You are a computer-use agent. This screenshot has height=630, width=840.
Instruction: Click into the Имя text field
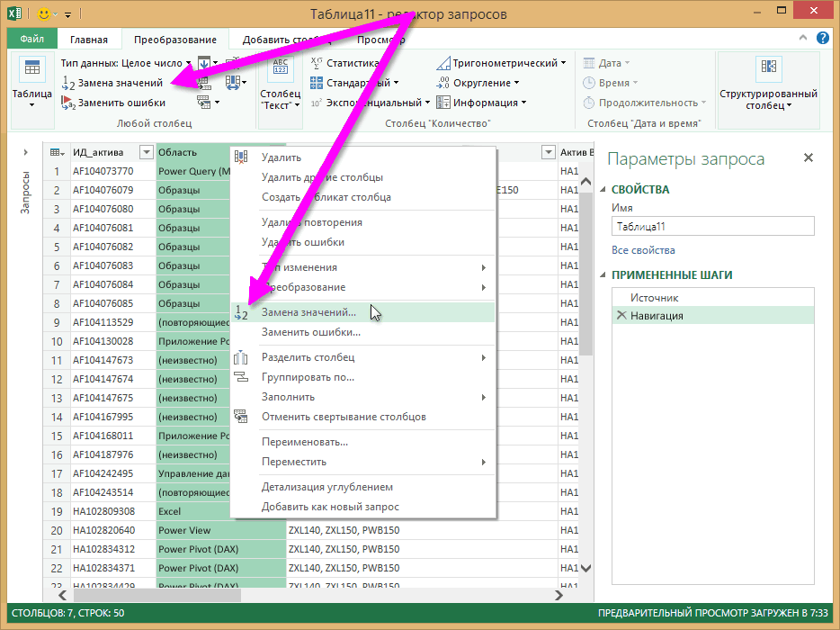click(x=711, y=227)
